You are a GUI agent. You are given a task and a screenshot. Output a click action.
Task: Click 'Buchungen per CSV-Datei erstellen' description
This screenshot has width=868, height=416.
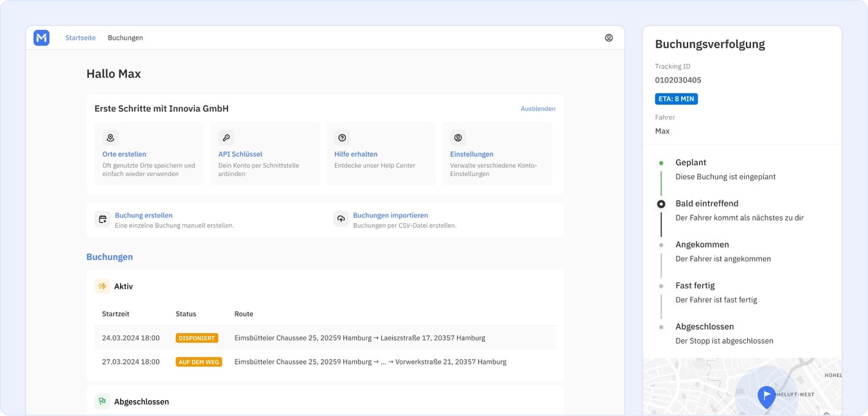point(405,225)
